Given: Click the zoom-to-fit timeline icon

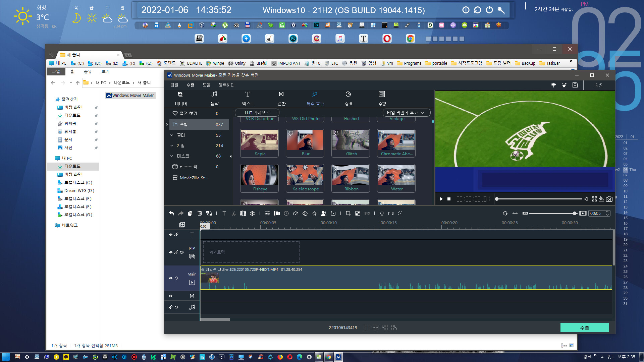Looking at the screenshot, I should tap(515, 213).
